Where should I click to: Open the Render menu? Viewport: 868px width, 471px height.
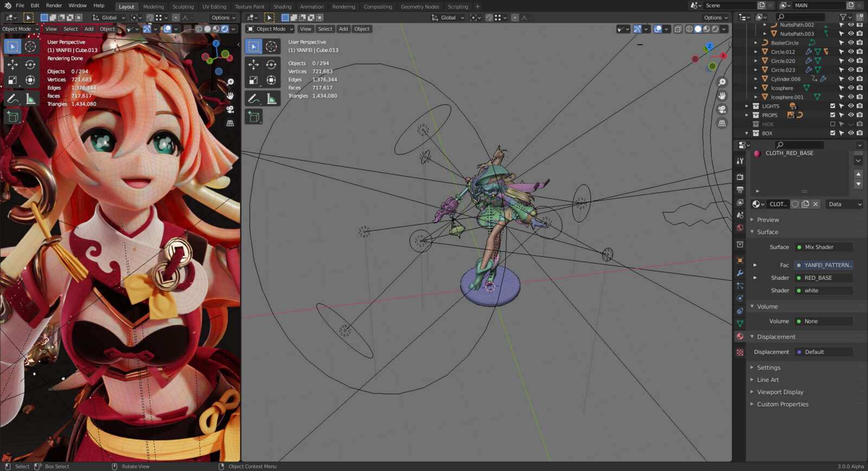[x=54, y=5]
